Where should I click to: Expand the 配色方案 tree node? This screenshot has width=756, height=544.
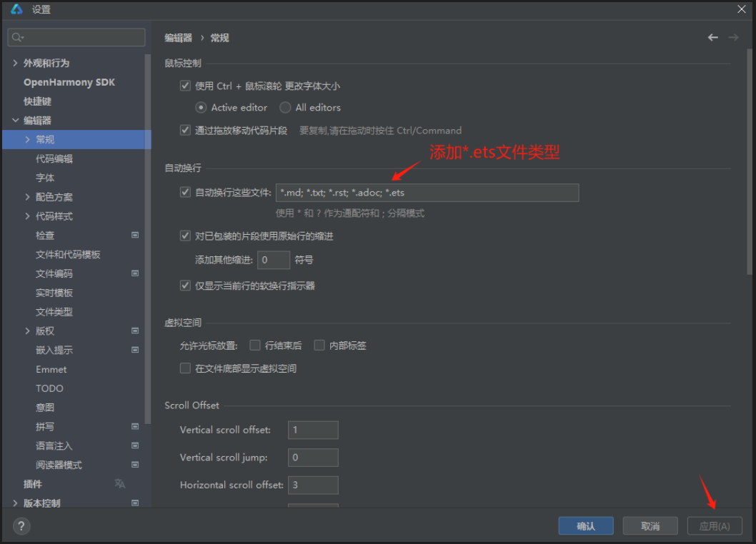[27, 196]
